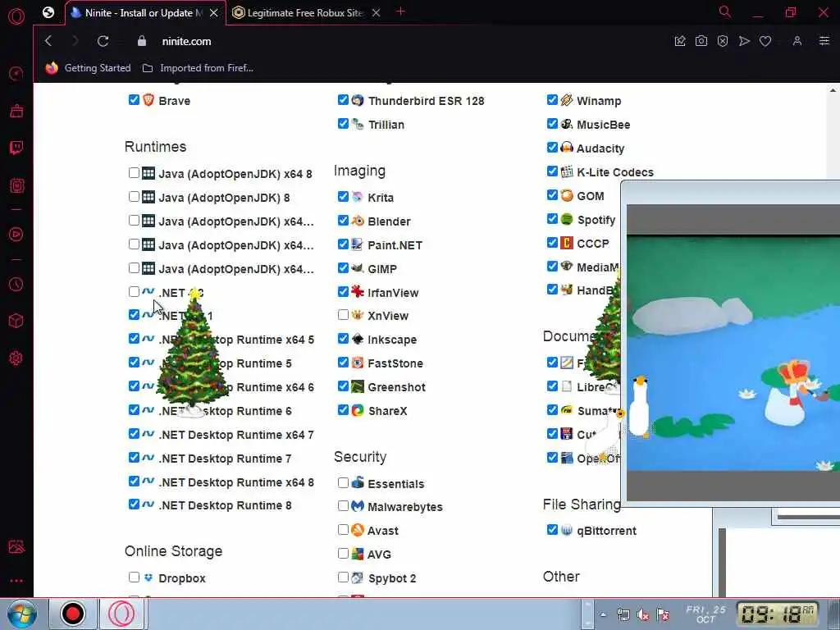Click the goose video overlay window
The width and height of the screenshot is (840, 630).
(x=731, y=343)
